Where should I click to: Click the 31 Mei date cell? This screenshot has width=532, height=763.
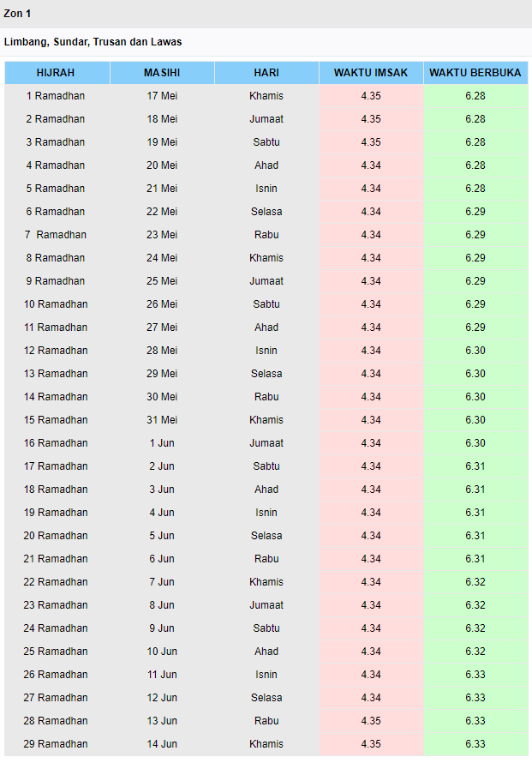coord(162,420)
